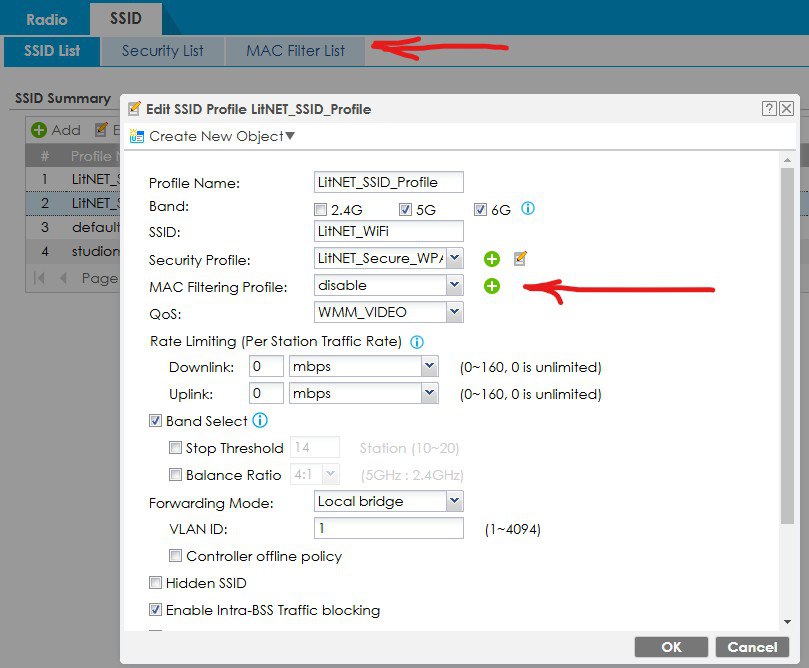Click the OK button
The width and height of the screenshot is (809, 668).
coord(671,647)
